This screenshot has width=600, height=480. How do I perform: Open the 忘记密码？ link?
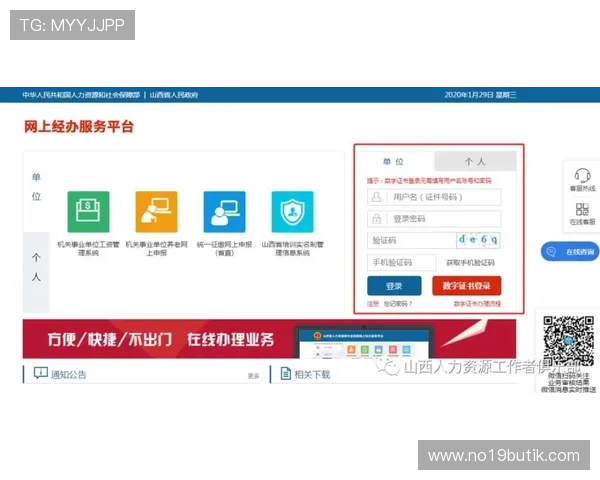click(x=398, y=304)
